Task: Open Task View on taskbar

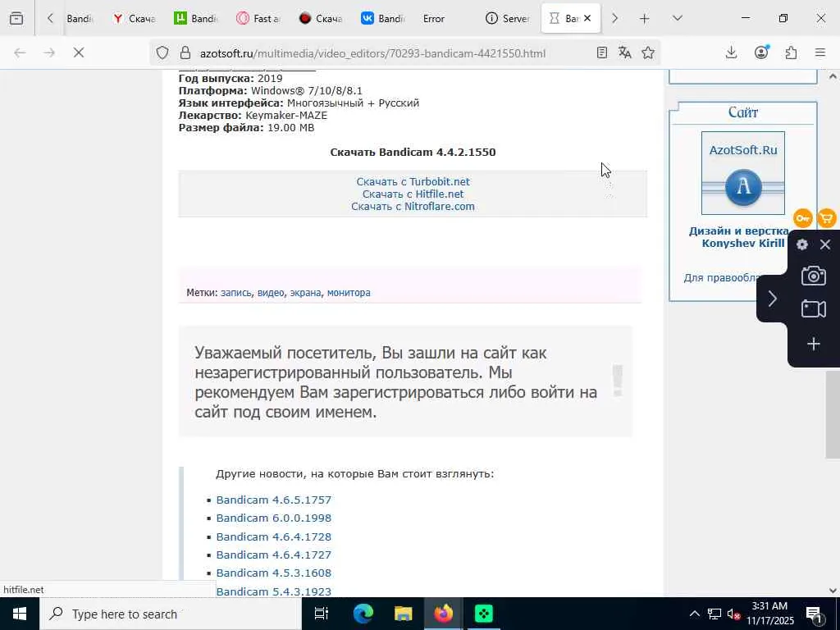Action: pyautogui.click(x=322, y=614)
